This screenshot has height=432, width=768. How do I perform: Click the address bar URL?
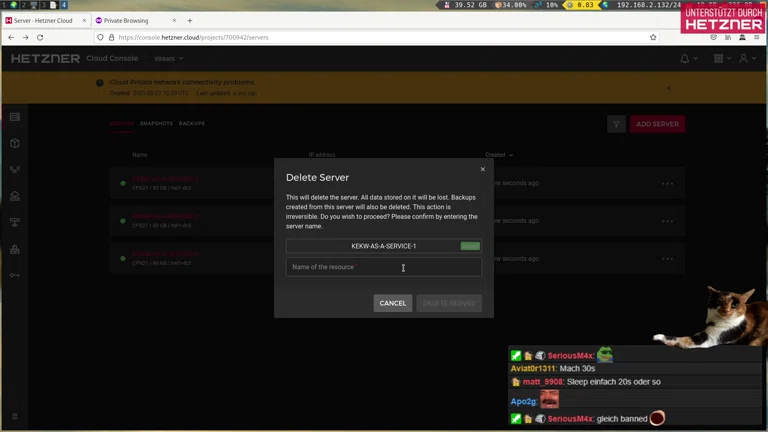pos(193,37)
